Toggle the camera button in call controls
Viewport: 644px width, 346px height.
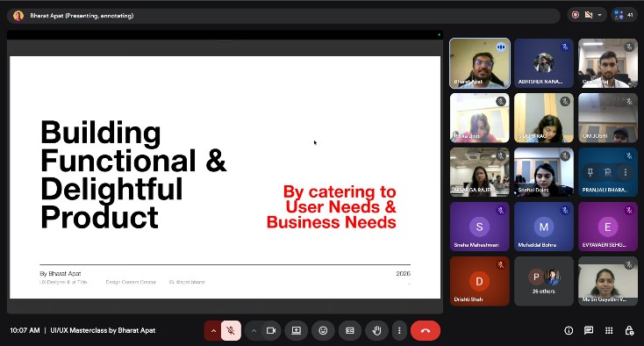(x=271, y=330)
